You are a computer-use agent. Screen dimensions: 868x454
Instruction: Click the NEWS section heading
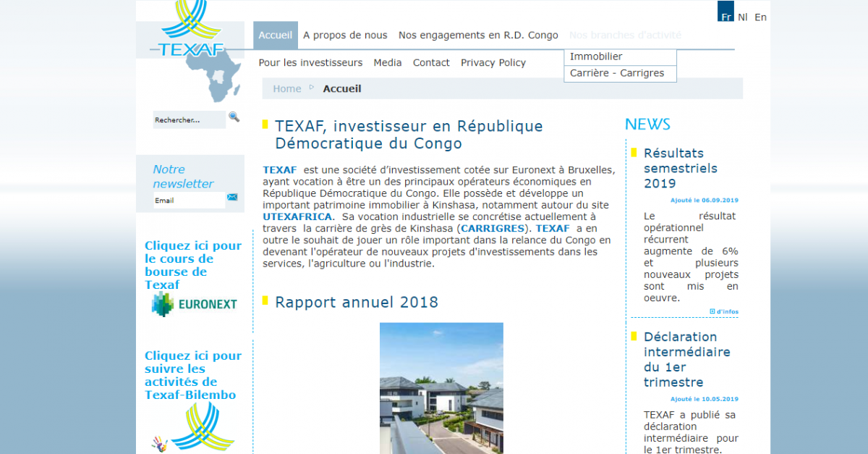tap(647, 124)
